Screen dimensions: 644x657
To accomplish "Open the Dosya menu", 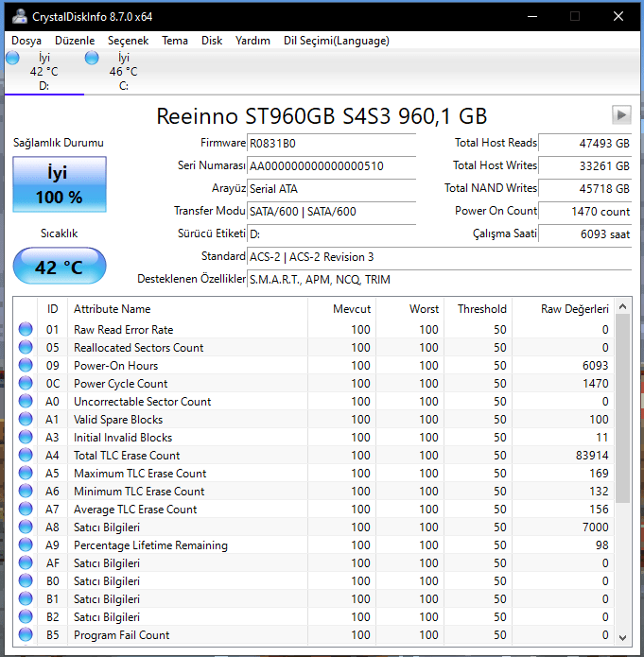I will (26, 41).
